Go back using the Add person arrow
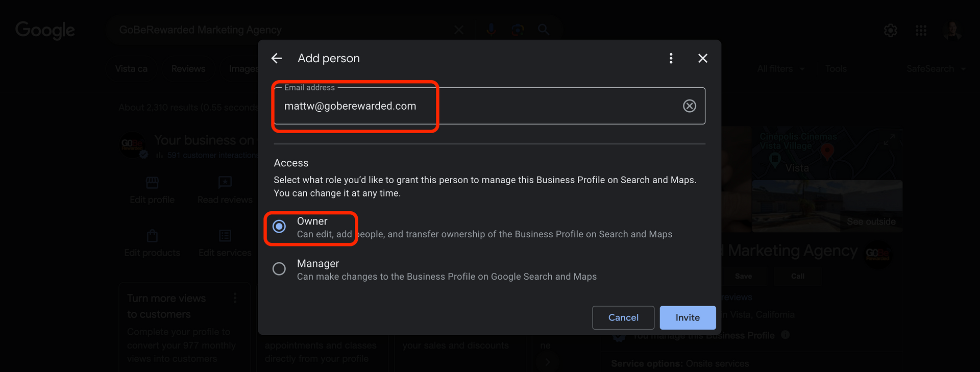This screenshot has height=372, width=980. [x=277, y=58]
